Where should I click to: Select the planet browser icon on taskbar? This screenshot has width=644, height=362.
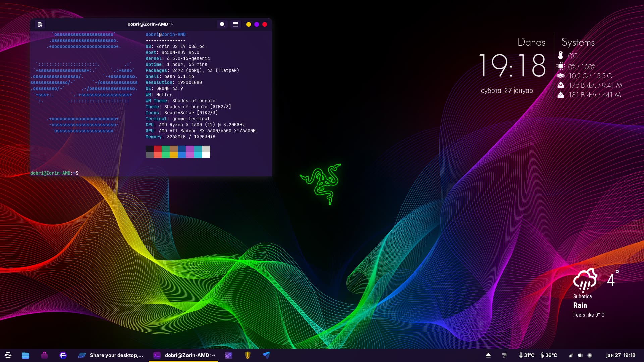point(82,355)
